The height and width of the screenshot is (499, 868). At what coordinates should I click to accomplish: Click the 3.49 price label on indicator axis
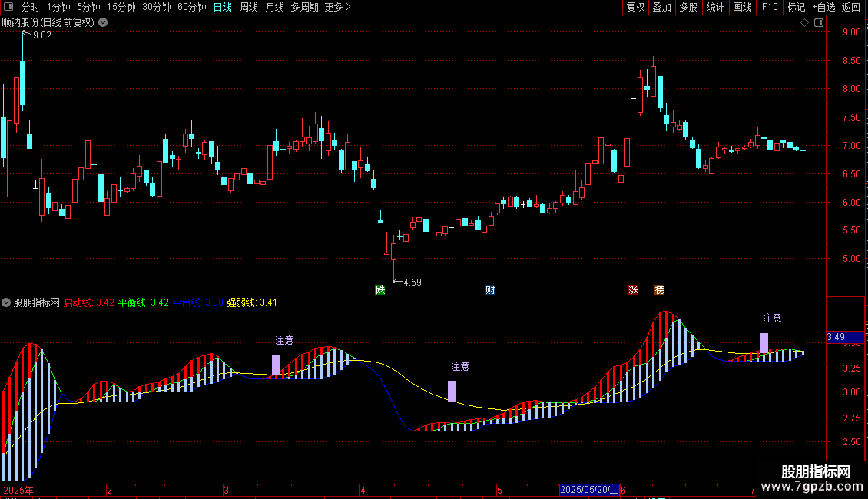coord(845,337)
